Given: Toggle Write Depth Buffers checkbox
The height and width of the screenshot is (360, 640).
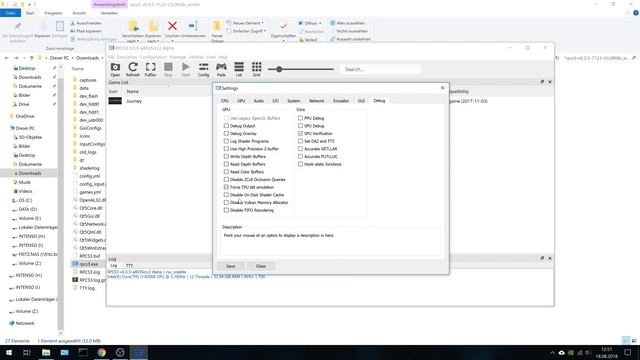Looking at the screenshot, I should coord(226,156).
